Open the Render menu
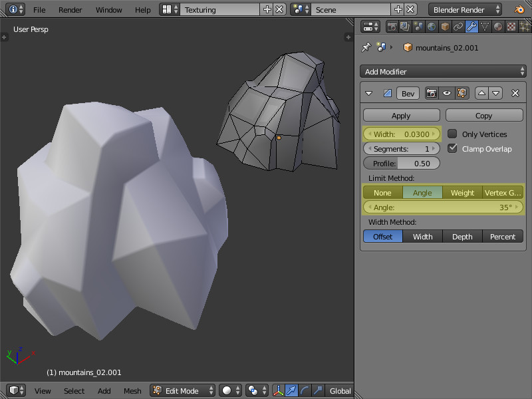This screenshot has width=532, height=399. pyautogui.click(x=70, y=10)
